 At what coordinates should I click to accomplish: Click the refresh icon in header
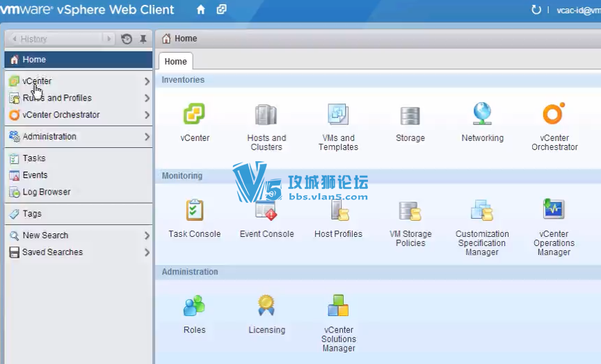pyautogui.click(x=536, y=10)
